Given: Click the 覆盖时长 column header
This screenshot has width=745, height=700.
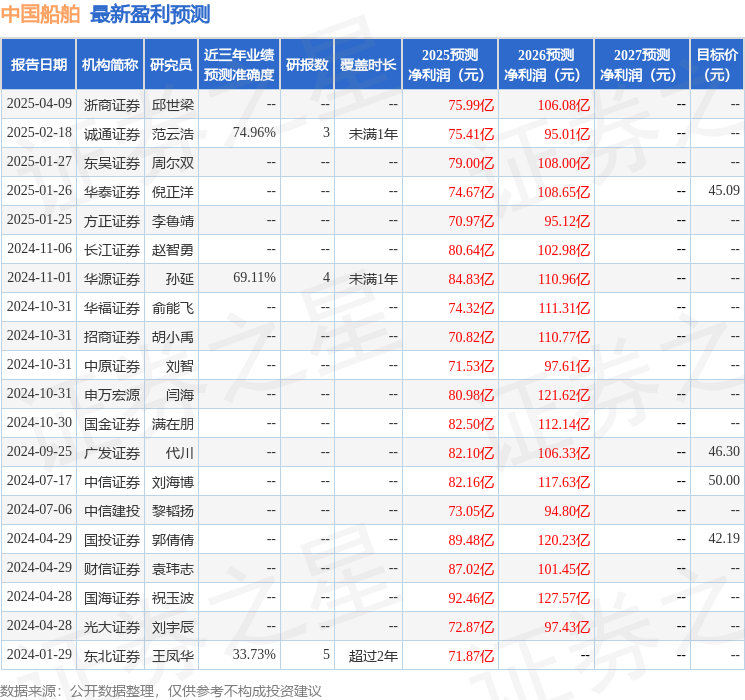Looking at the screenshot, I should pyautogui.click(x=368, y=65).
